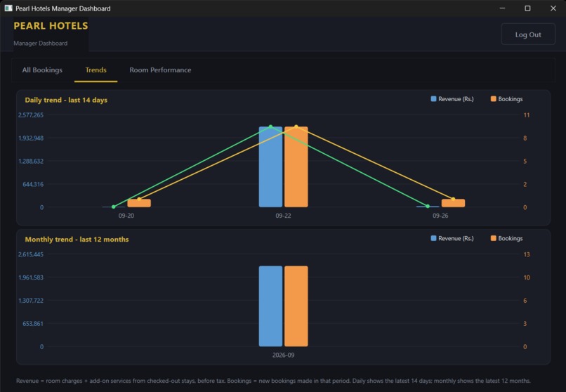Viewport: 566px width, 392px height.
Task: Click the yellow line peak point at 09-22
Action: [296, 126]
